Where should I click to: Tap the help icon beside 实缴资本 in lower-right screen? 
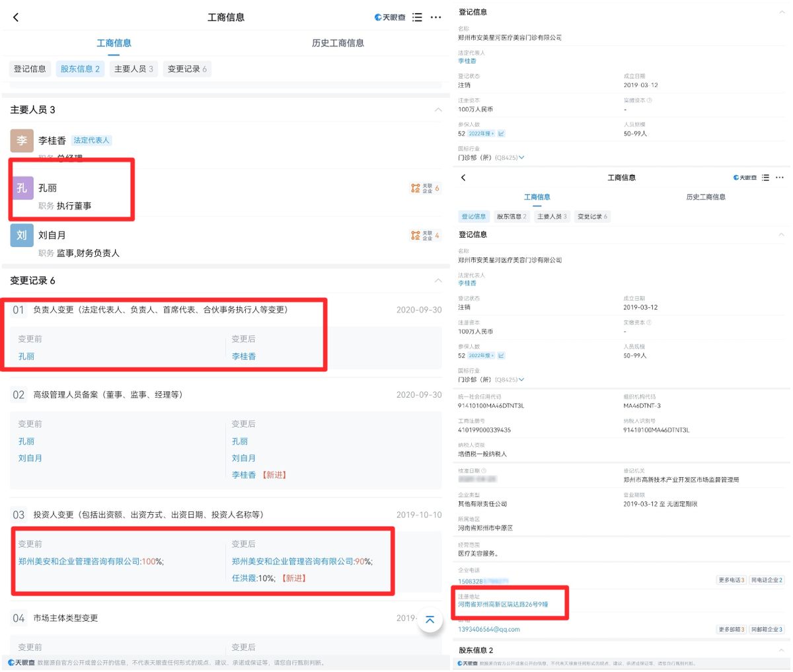650,322
